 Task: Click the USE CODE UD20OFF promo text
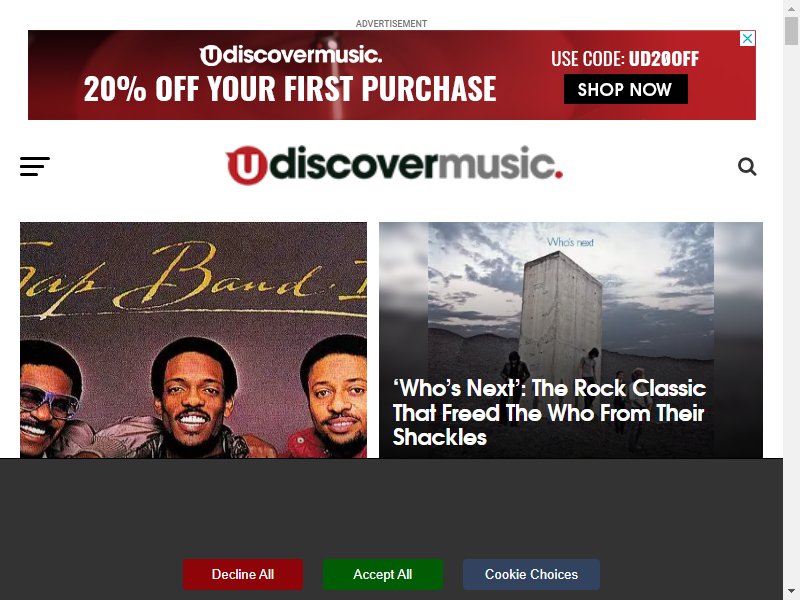625,59
